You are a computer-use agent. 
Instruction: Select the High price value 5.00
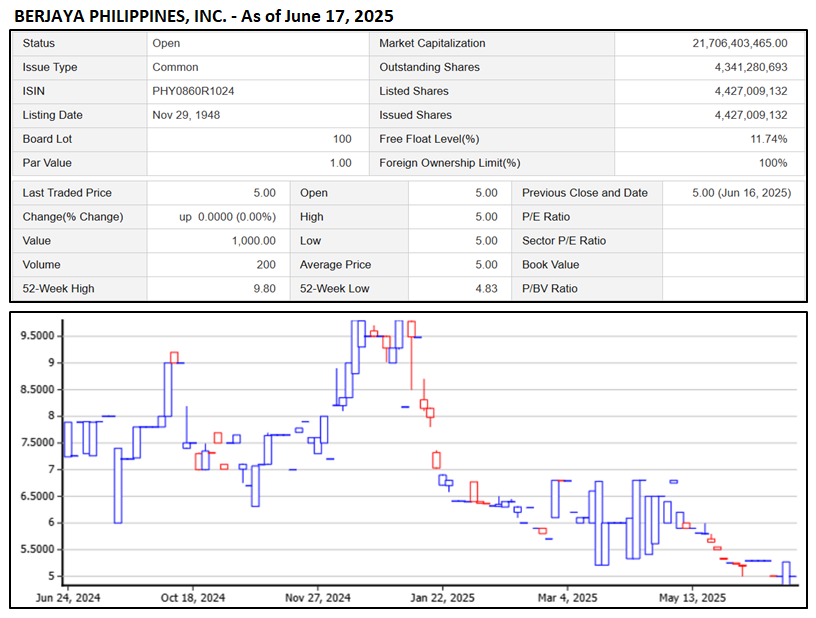(x=486, y=217)
